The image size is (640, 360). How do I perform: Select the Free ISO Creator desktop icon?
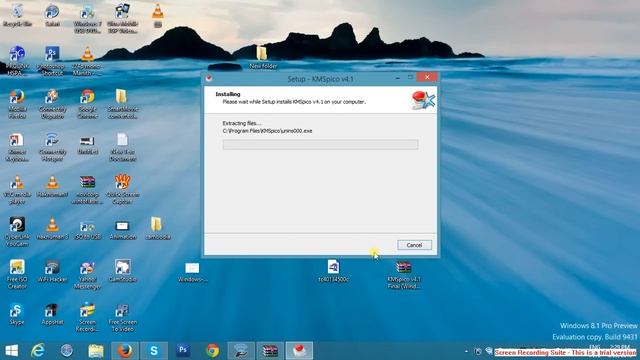pyautogui.click(x=17, y=274)
